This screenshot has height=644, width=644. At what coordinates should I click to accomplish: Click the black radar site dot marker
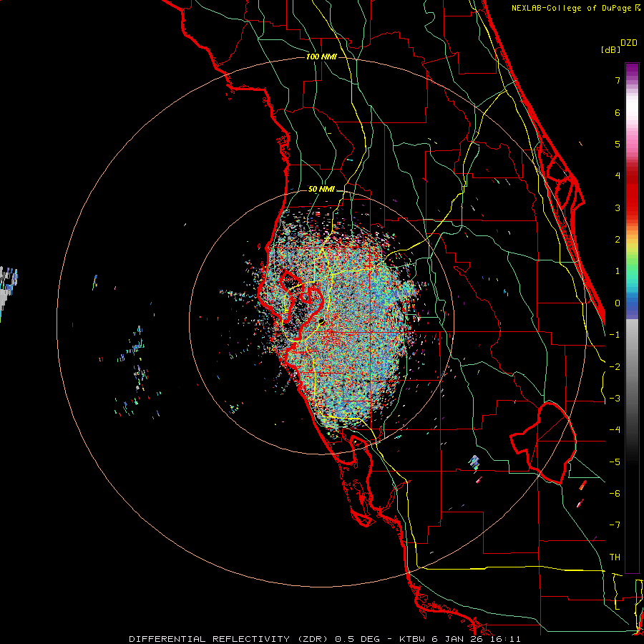tap(321, 321)
